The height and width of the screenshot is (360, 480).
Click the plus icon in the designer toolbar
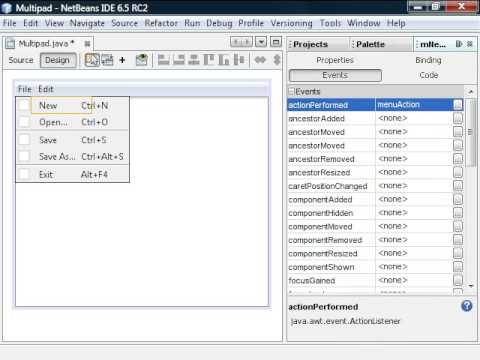(122, 60)
